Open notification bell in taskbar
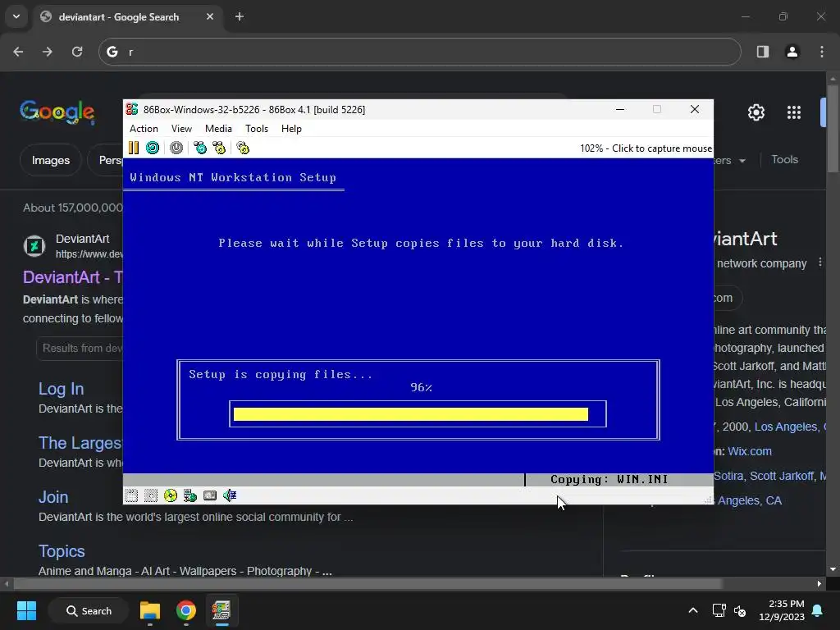The image size is (840, 630). [x=818, y=610]
